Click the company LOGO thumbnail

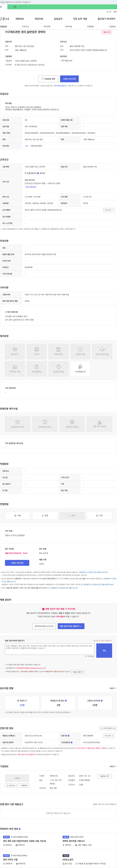pyautogui.click(x=17, y=778)
